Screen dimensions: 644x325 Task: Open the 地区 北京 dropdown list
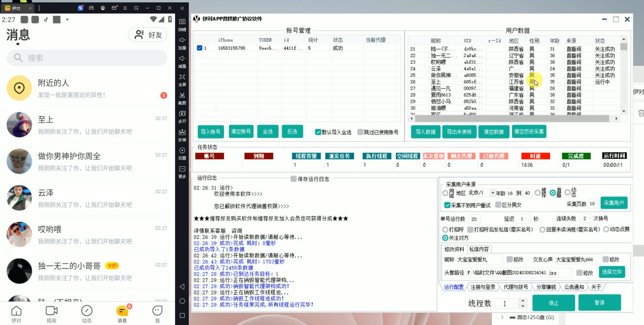[x=493, y=193]
